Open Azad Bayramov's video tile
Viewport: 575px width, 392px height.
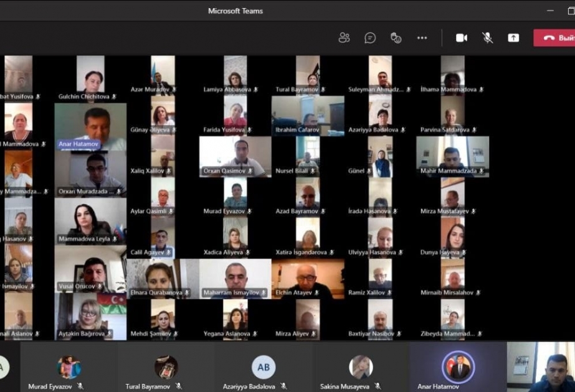(x=308, y=198)
